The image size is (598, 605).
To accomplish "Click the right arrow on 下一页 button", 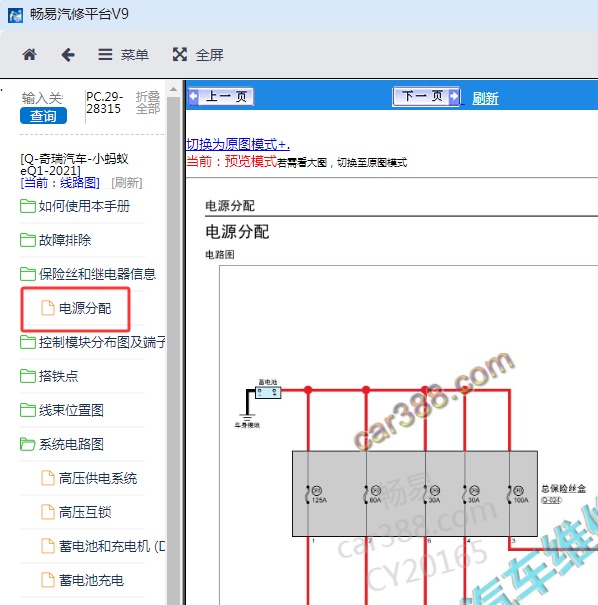I will click(x=454, y=96).
